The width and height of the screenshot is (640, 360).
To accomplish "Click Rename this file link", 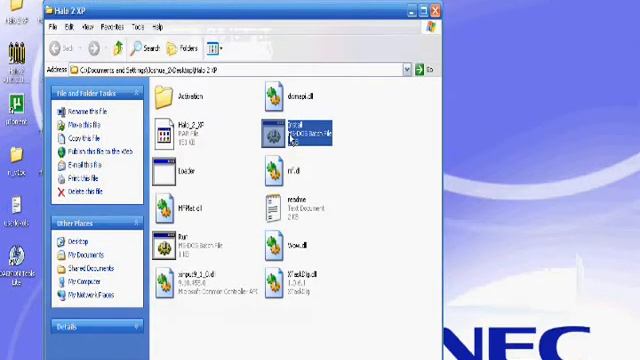I will (87, 111).
